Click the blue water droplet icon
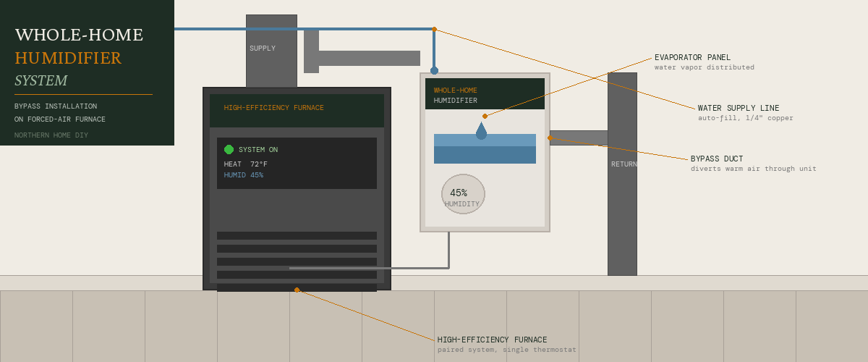 coord(481,131)
